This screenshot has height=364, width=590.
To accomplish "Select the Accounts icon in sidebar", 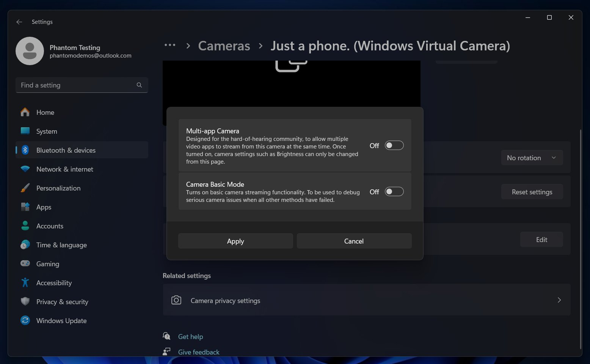I will [x=25, y=226].
